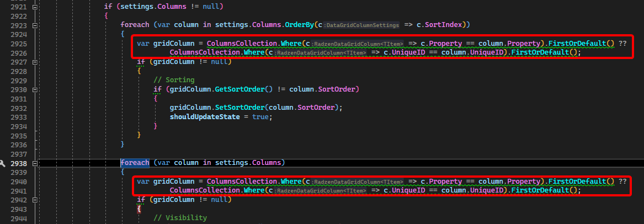Click line number 2938 in the gutter

(19, 164)
